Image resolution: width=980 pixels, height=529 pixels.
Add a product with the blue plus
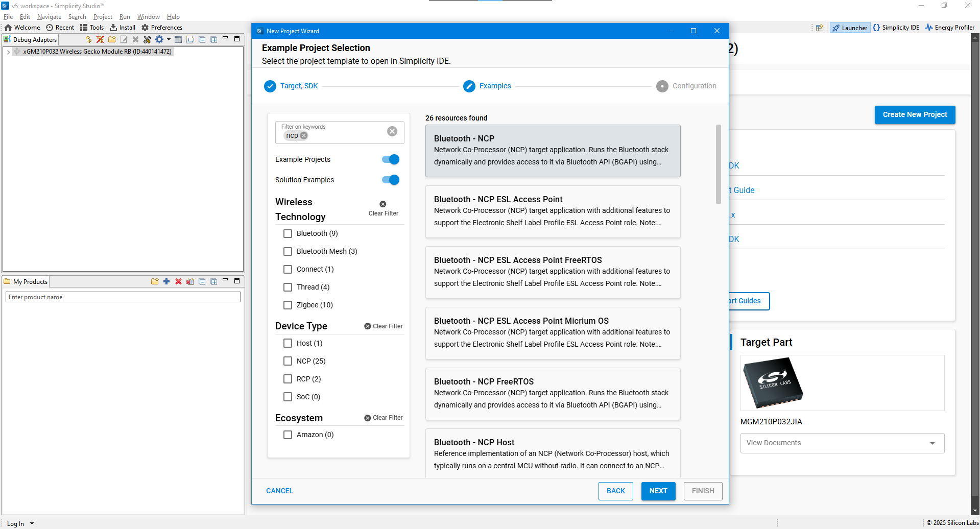(166, 281)
